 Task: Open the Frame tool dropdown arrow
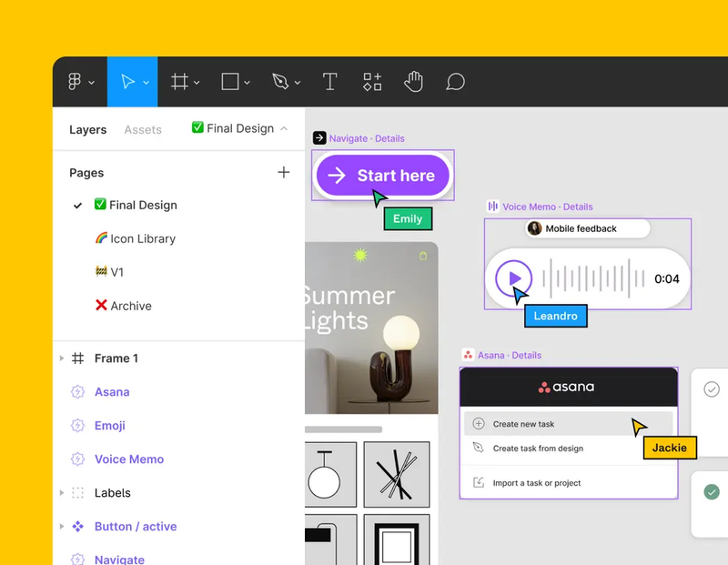[197, 83]
